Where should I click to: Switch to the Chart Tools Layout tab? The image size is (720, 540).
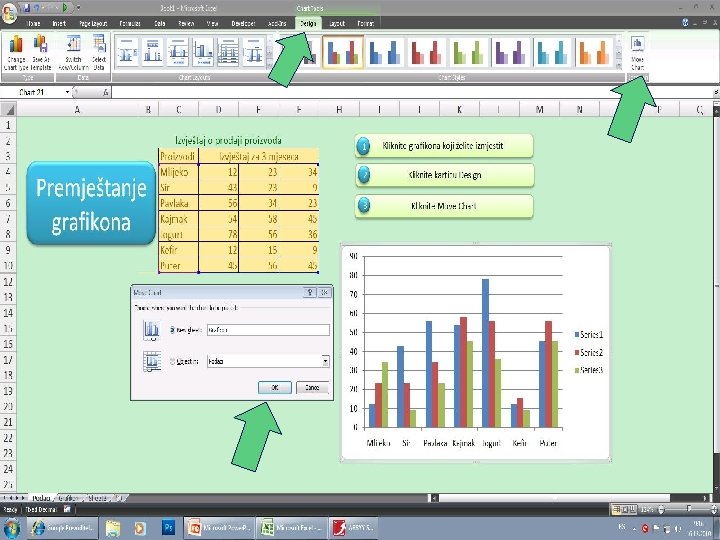pyautogui.click(x=337, y=23)
